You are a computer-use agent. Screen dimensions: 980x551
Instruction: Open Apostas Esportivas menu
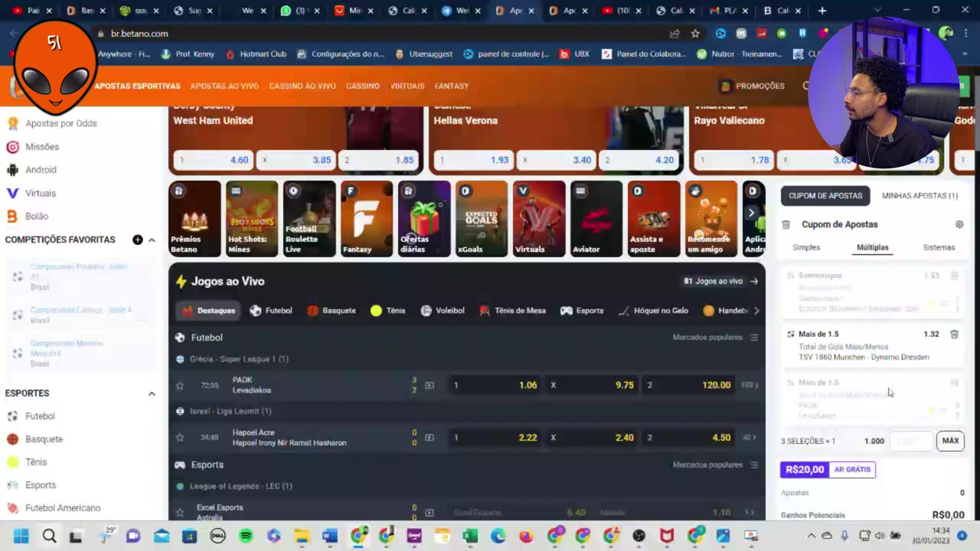pos(137,86)
